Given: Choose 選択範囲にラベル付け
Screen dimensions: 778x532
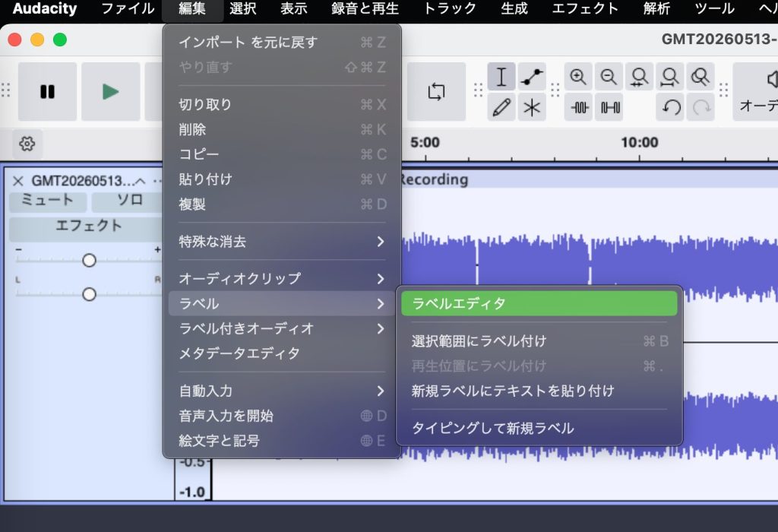Looking at the screenshot, I should (539, 341).
